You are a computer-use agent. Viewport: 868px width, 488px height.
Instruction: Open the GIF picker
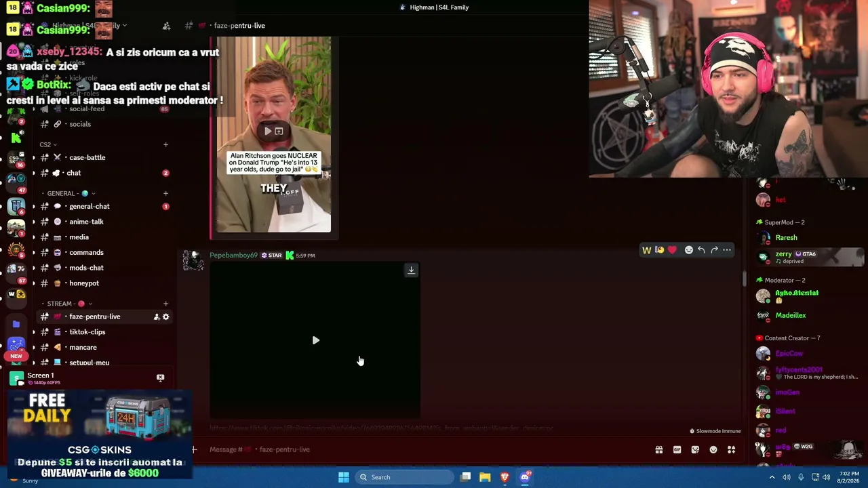pos(677,449)
